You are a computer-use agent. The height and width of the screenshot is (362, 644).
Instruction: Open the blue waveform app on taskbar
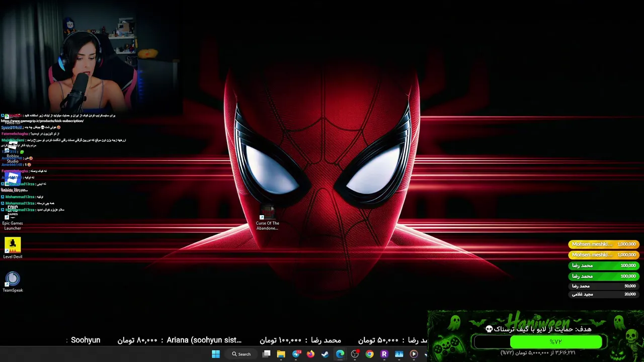pyautogui.click(x=399, y=354)
